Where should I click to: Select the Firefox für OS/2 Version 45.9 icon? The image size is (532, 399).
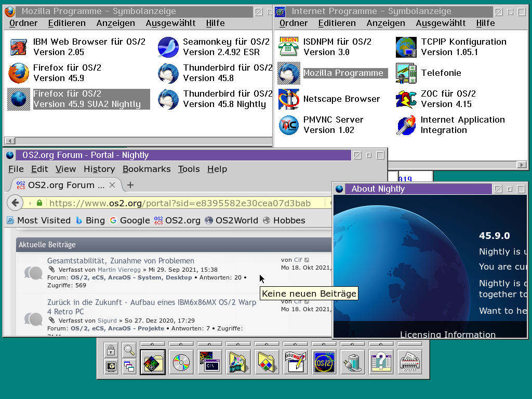coord(18,73)
